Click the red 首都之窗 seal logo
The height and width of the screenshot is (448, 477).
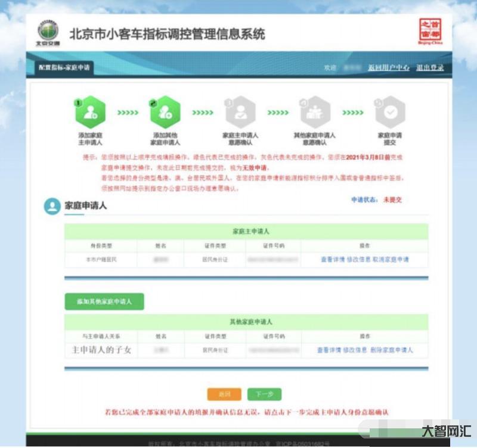[429, 32]
